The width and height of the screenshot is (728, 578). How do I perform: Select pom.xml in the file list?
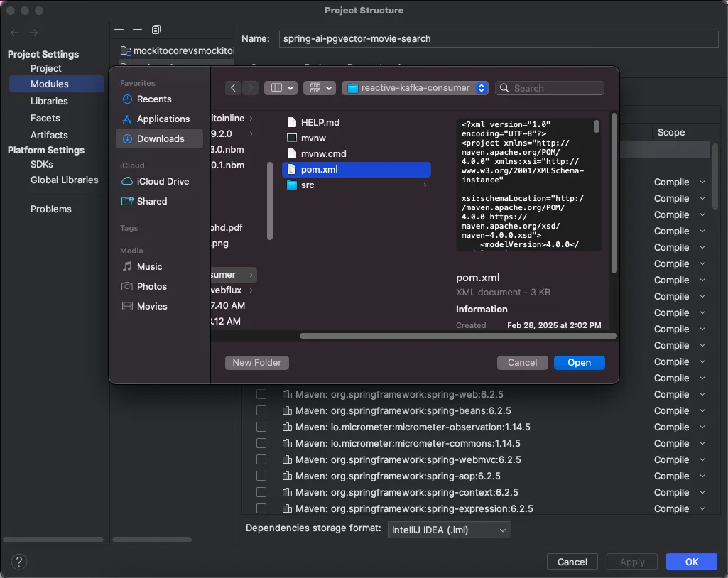(356, 170)
